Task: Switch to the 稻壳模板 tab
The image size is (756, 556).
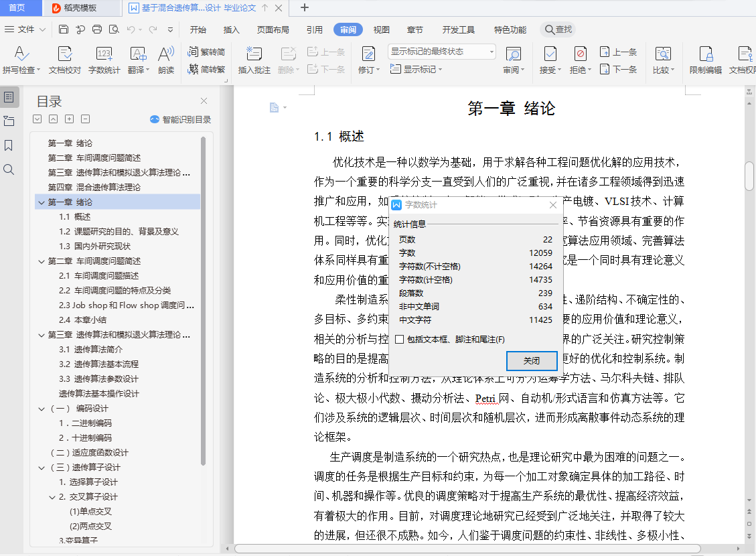Action: pyautogui.click(x=81, y=8)
